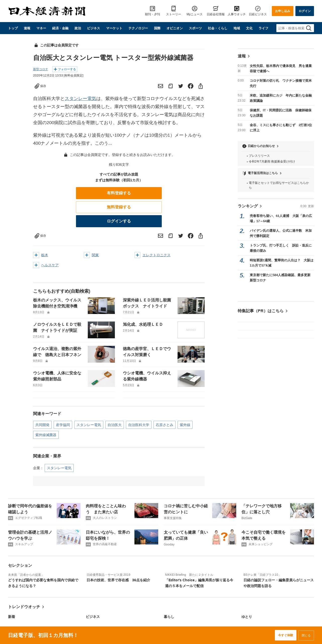Click the header ログイン button
The image size is (322, 644).
[x=305, y=11]
